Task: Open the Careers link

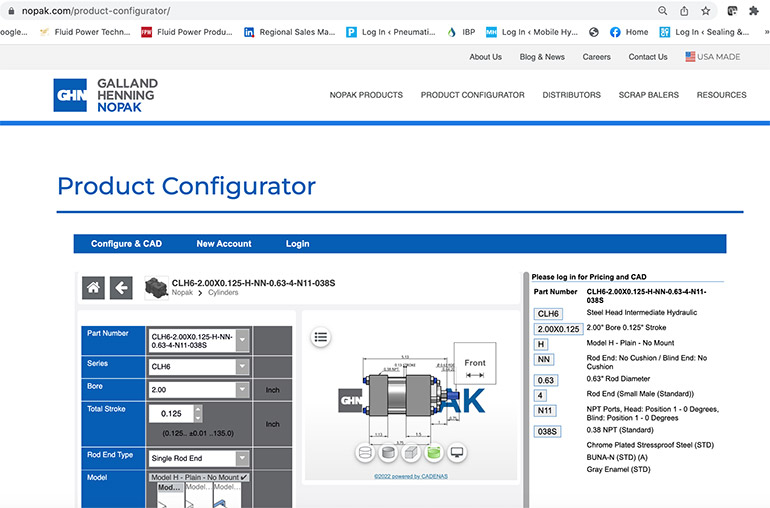Action: 597,57
